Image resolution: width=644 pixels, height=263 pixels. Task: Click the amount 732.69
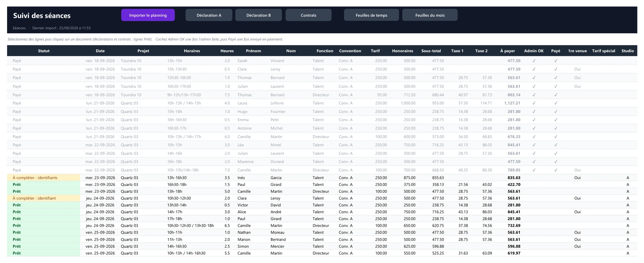click(514, 226)
